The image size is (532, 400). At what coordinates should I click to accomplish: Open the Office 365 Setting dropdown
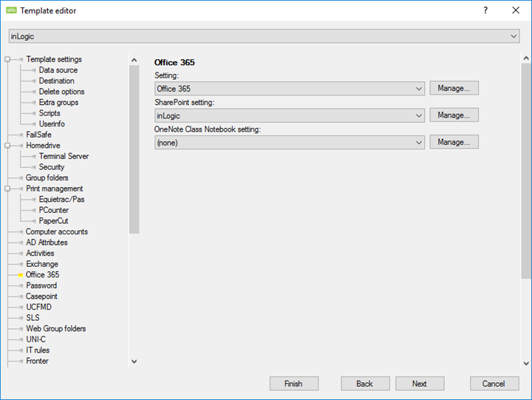(x=419, y=89)
